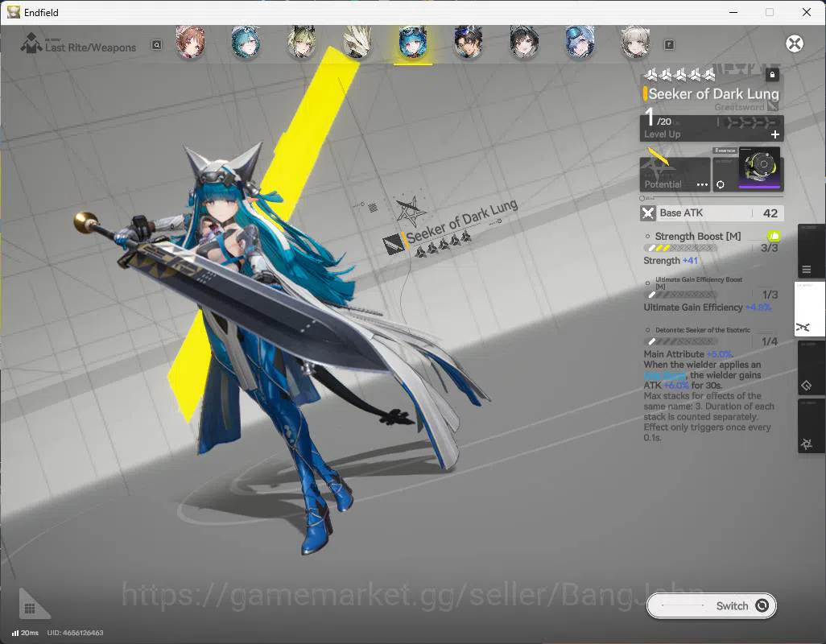
Task: Select the blue-hooded eighth operator portrait
Action: pos(580,42)
